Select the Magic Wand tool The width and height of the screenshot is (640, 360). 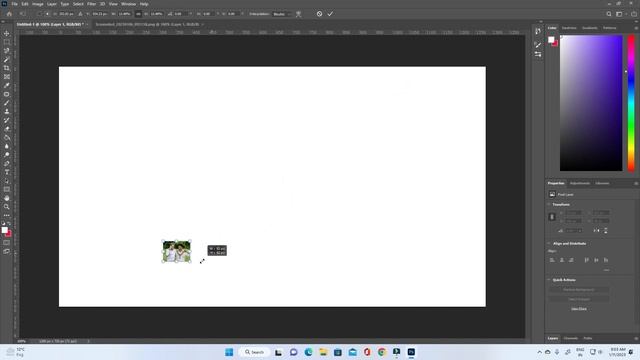7,60
